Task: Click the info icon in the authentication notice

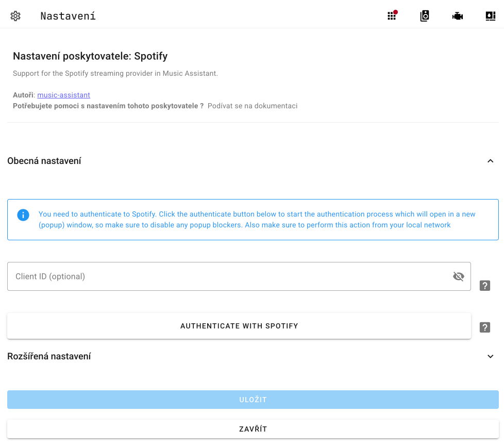Action: [x=23, y=214]
